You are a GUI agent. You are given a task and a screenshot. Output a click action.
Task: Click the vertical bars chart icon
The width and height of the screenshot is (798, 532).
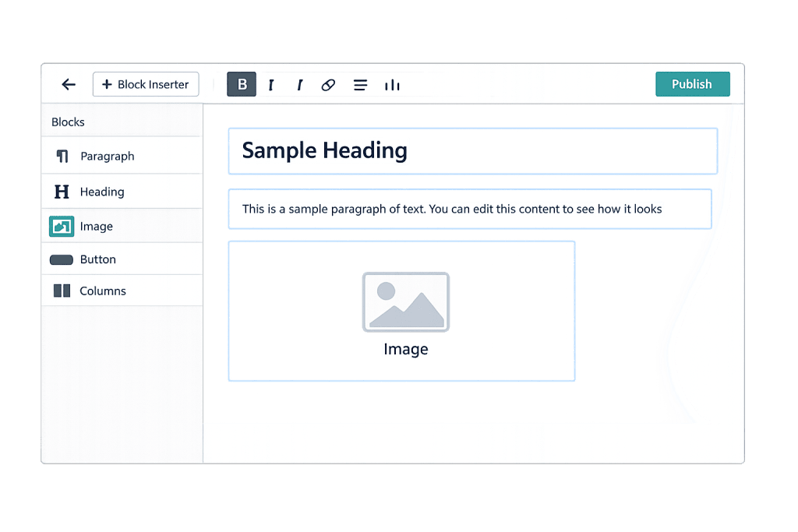coord(392,85)
